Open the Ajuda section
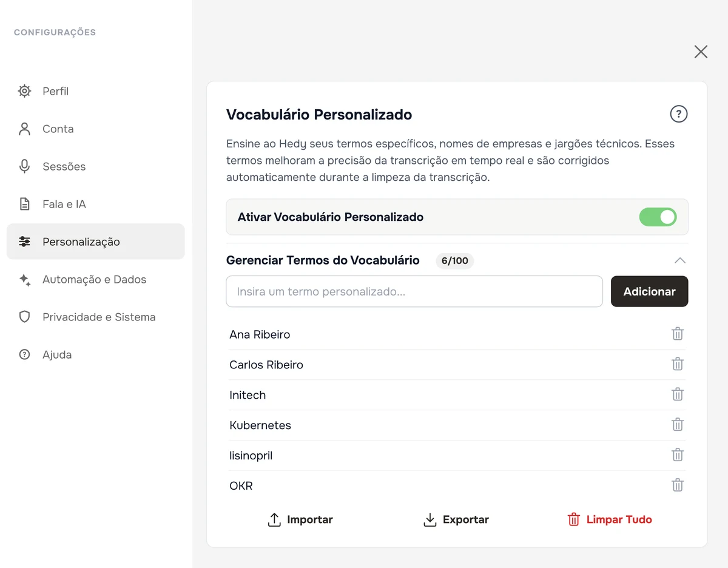The image size is (728, 568). [x=95, y=354]
